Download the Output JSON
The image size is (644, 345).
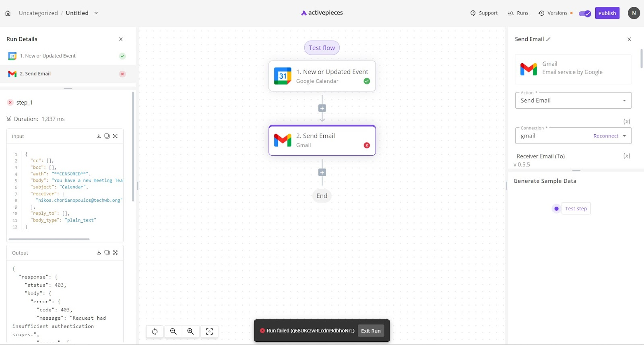point(99,253)
